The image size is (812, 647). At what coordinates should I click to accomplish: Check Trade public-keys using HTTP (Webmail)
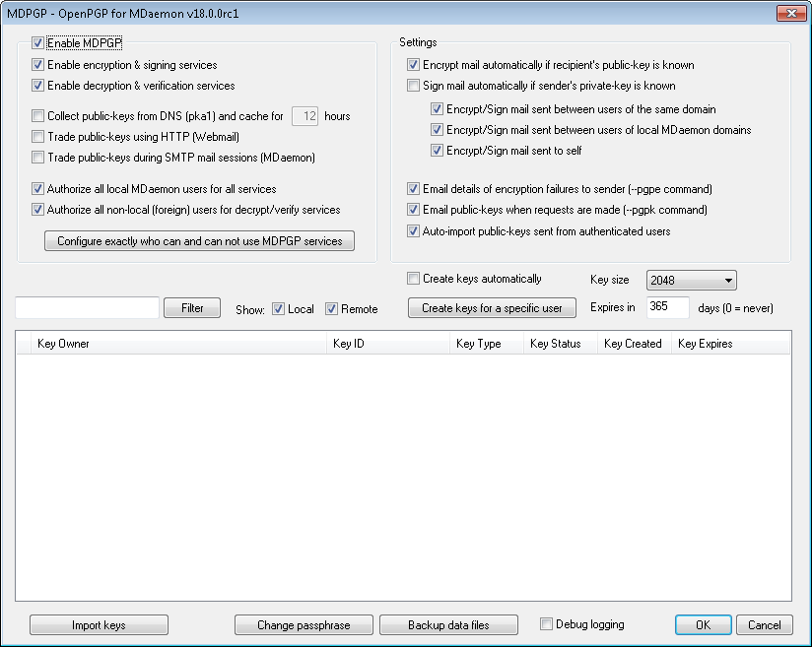click(x=37, y=137)
